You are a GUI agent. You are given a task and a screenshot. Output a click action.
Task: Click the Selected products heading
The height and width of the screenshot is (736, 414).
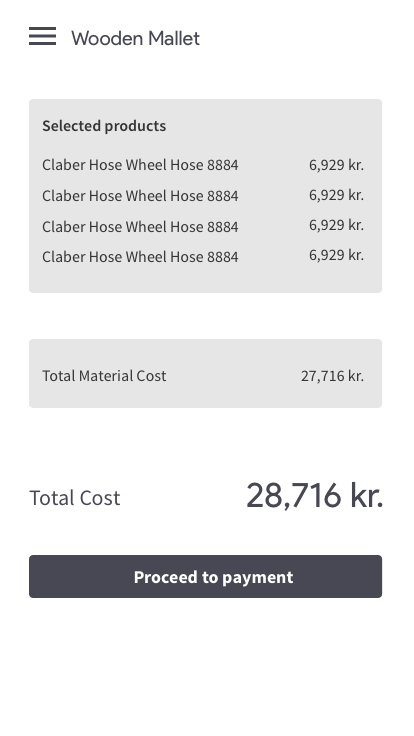pos(104,126)
